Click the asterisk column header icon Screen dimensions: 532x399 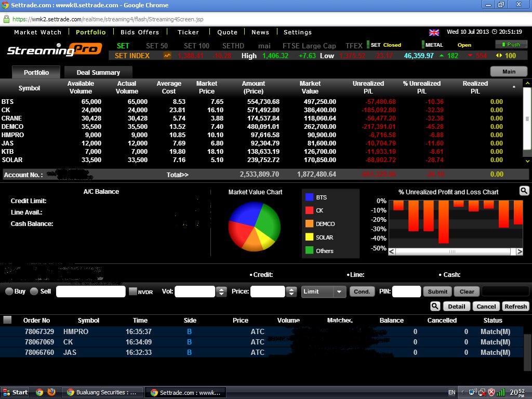(514, 87)
